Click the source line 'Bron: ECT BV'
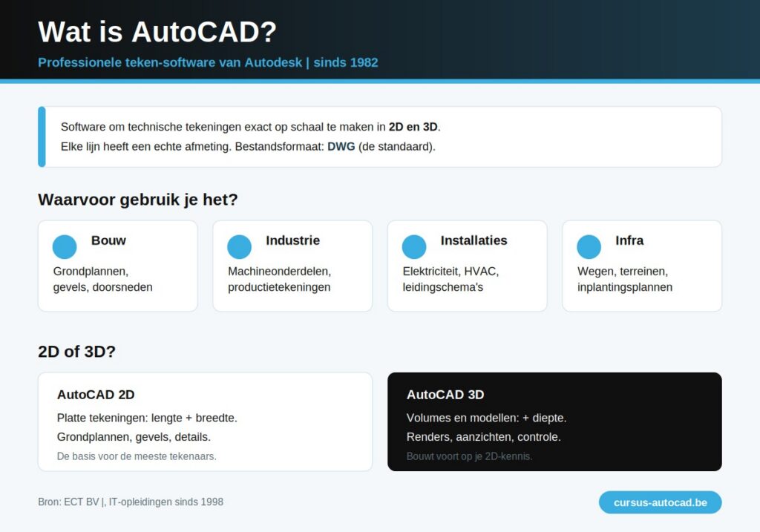760x532 pixels. [x=68, y=502]
